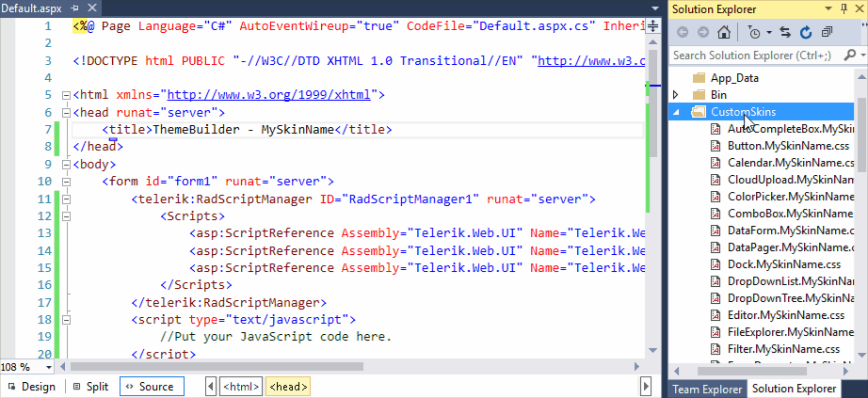Click the <head> tag navigator button
Screen dimensions: 868x398
pos(288,387)
